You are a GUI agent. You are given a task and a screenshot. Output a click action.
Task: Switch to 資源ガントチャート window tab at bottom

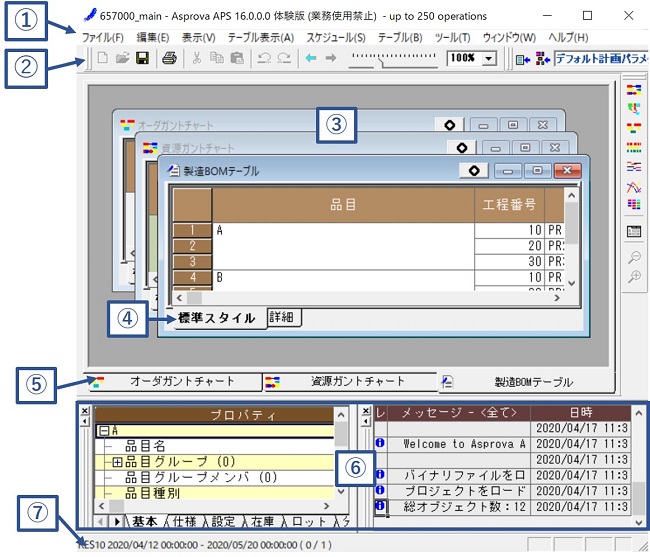(350, 381)
